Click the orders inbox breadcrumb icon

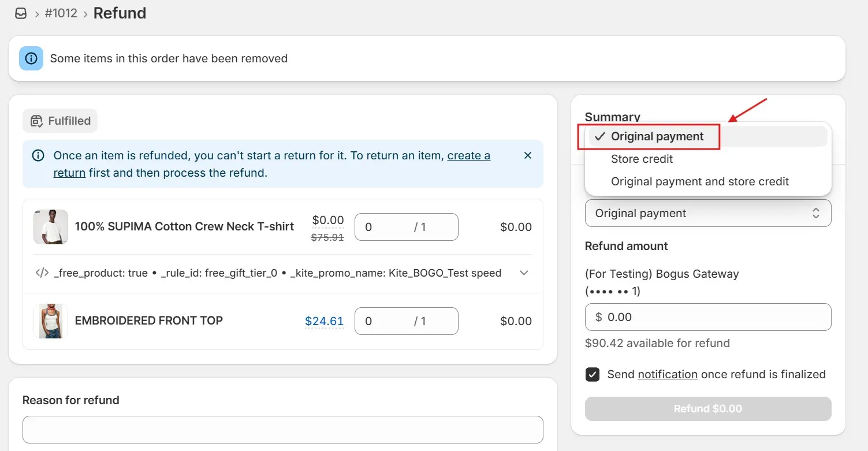(x=21, y=13)
